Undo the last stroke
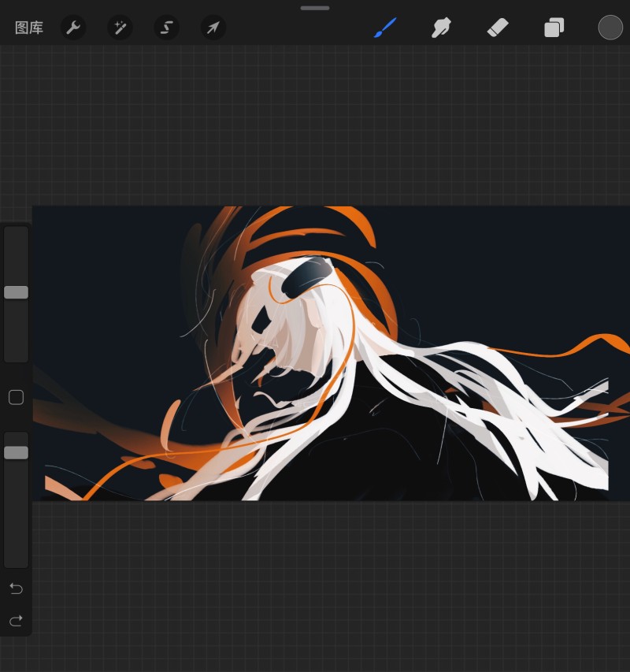Viewport: 630px width, 672px height. click(17, 588)
